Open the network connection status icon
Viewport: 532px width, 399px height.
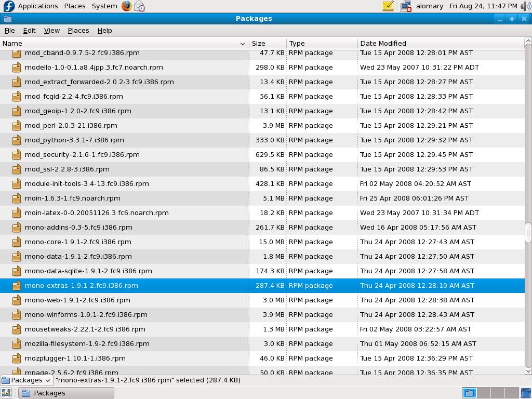(x=405, y=6)
